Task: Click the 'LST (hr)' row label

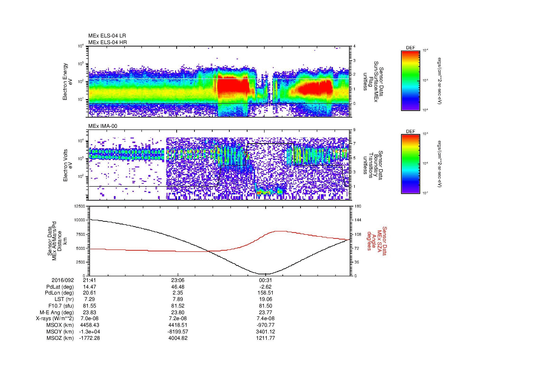Action: click(x=64, y=300)
